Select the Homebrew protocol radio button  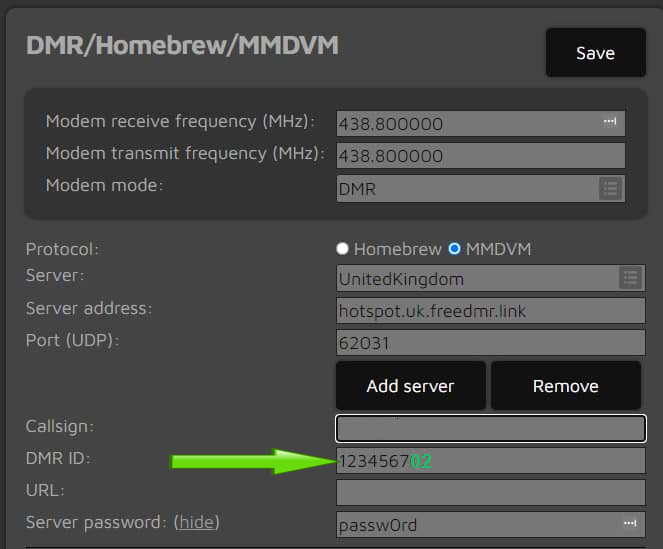[342, 249]
